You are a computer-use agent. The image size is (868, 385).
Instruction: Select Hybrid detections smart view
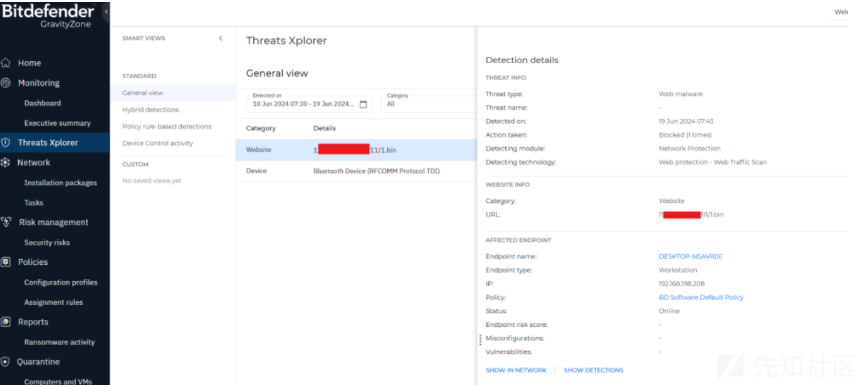150,110
